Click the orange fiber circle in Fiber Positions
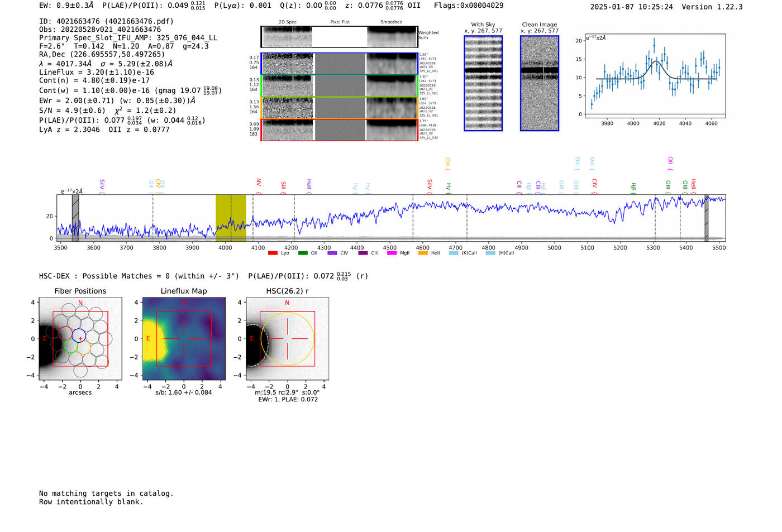Image resolution: width=782 pixels, height=532 pixels. click(84, 348)
